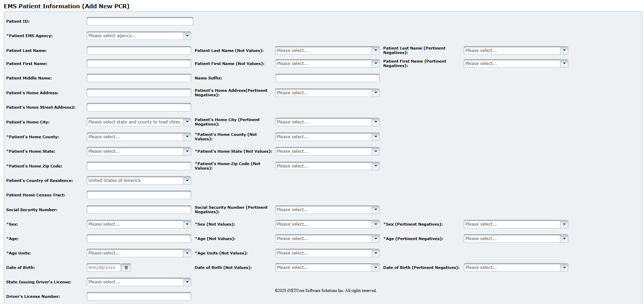Open Patient's Country of Residence dropdown
This screenshot has width=644, height=304.
click(x=139, y=181)
